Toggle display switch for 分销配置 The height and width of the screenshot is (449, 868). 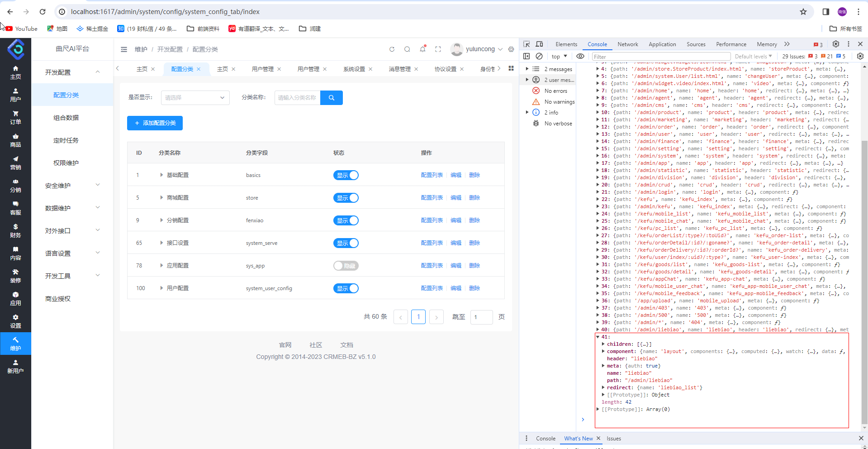pyautogui.click(x=346, y=220)
